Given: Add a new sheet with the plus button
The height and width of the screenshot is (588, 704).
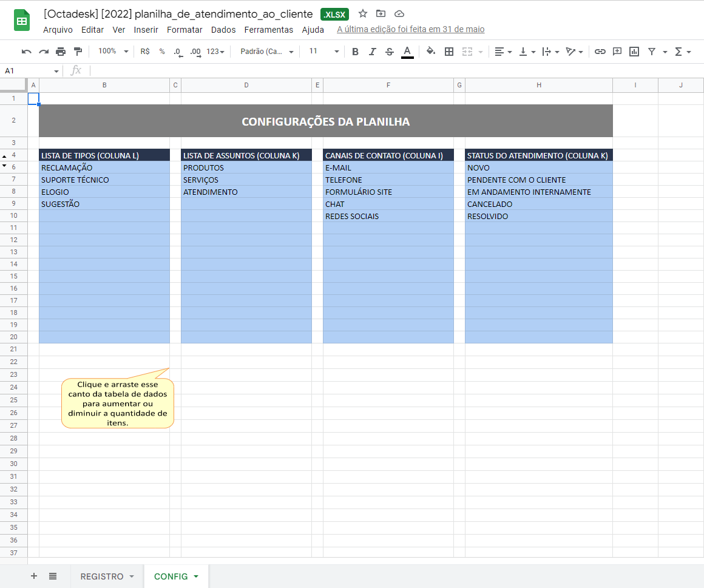Looking at the screenshot, I should pos(33,575).
